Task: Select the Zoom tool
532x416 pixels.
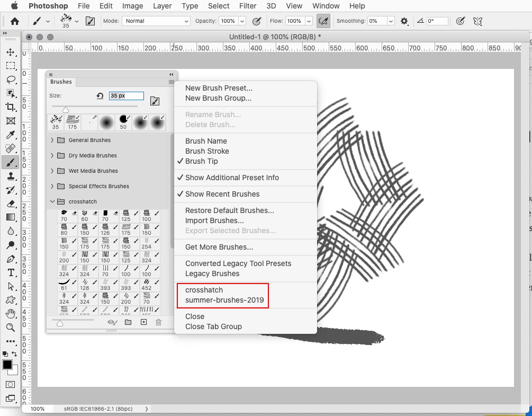Action: click(x=11, y=328)
